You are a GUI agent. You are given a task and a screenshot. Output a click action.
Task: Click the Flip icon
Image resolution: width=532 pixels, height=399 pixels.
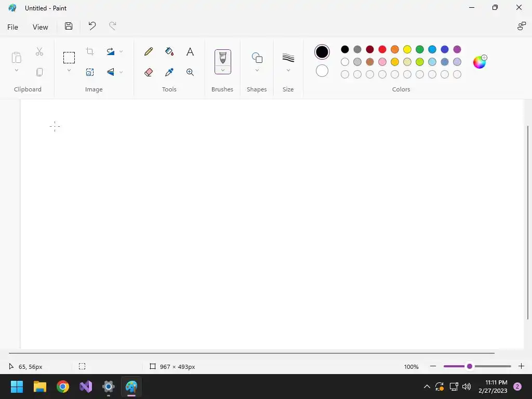point(110,72)
